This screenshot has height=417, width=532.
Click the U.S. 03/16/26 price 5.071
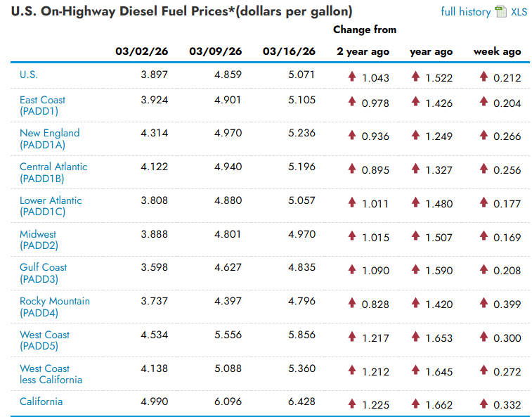click(301, 75)
